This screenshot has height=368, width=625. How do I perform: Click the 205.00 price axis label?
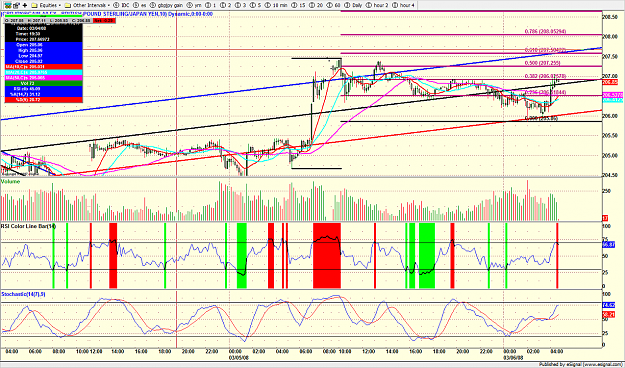(x=610, y=155)
